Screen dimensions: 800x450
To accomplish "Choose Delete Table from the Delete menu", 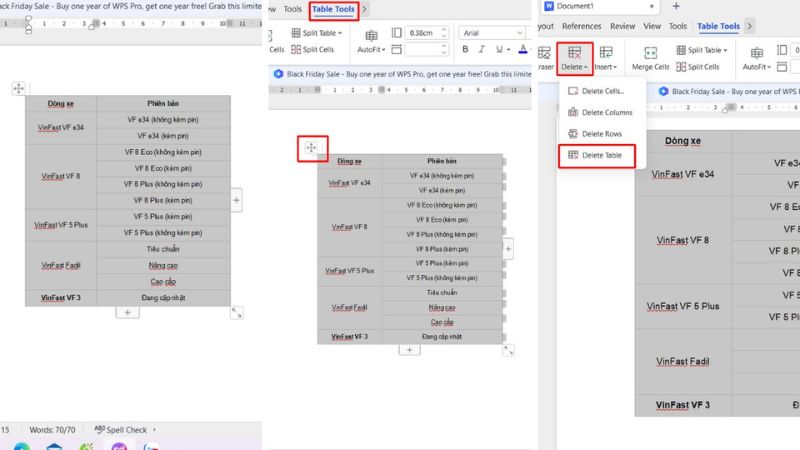I will pos(601,155).
